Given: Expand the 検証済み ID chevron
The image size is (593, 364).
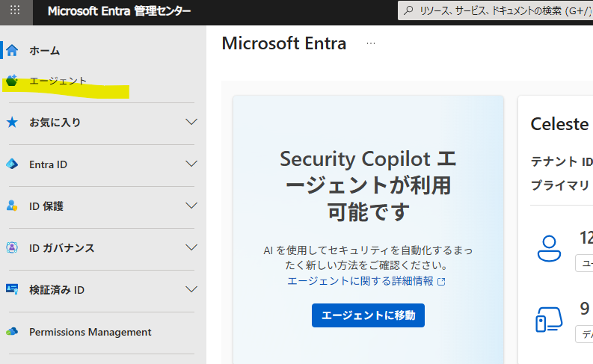Looking at the screenshot, I should 191,289.
